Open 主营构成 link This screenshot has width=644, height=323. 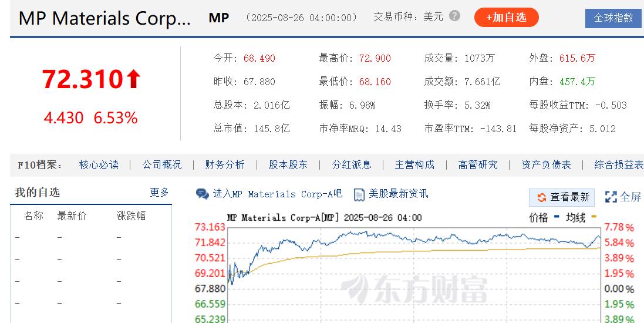[x=414, y=165]
